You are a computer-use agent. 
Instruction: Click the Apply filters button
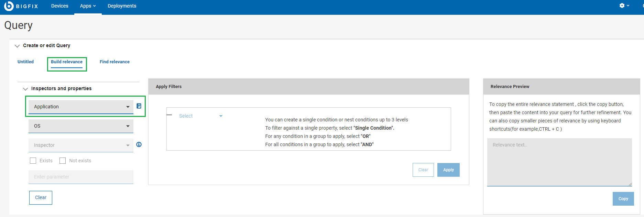(x=448, y=170)
